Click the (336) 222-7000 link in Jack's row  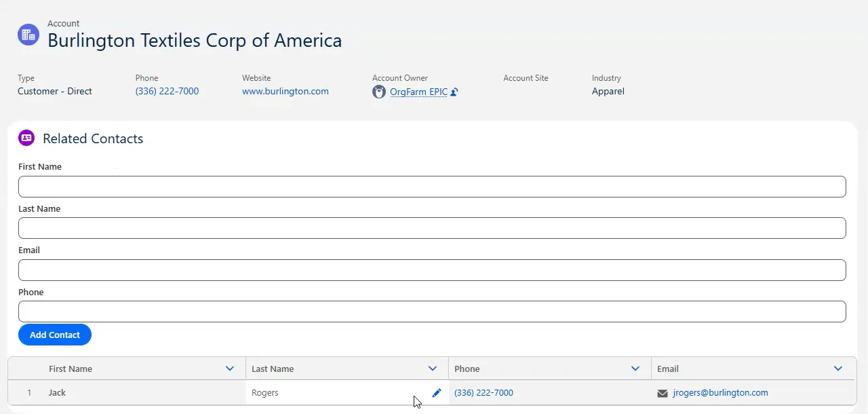click(x=484, y=392)
